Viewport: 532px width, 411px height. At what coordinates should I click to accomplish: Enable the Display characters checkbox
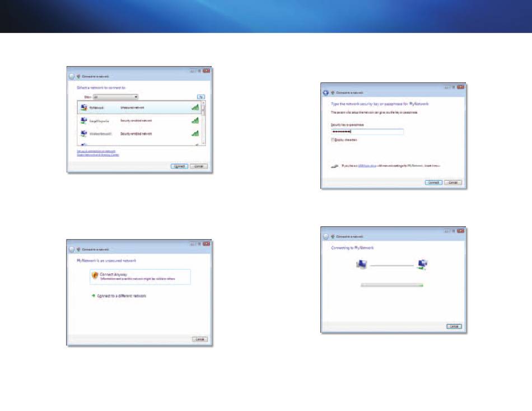pyautogui.click(x=333, y=139)
